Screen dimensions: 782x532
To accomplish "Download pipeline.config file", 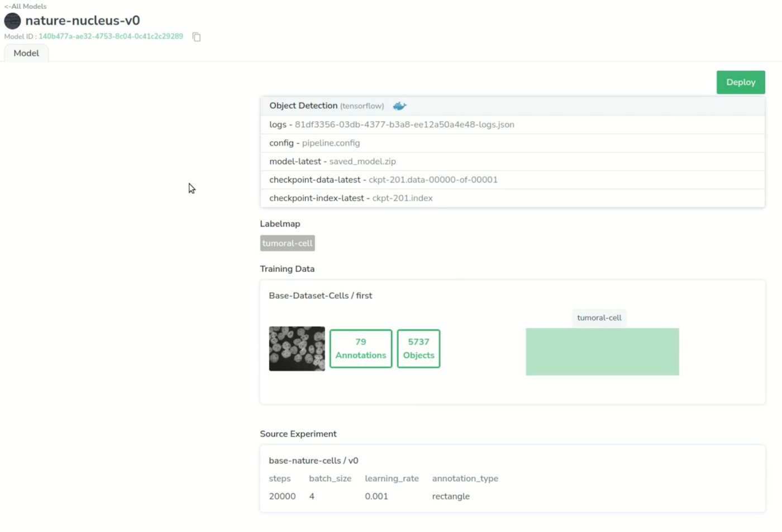I will tap(331, 143).
